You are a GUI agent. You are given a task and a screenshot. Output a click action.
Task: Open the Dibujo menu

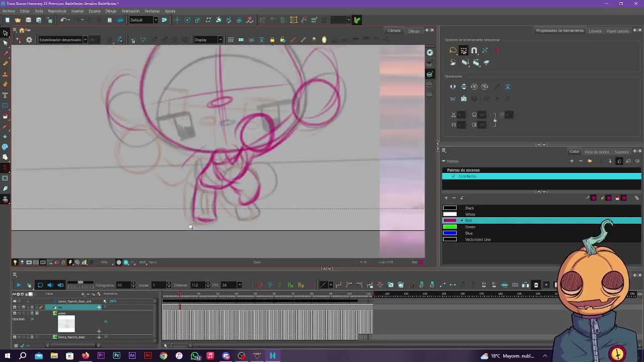(111, 11)
